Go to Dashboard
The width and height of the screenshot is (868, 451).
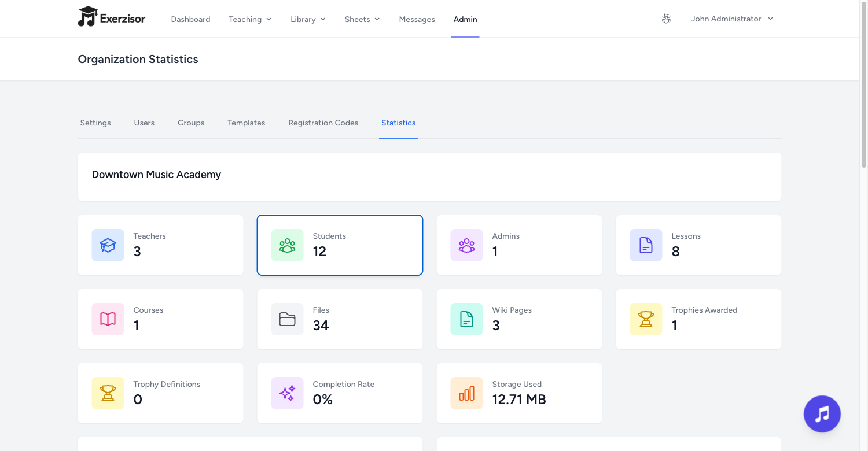click(x=190, y=19)
